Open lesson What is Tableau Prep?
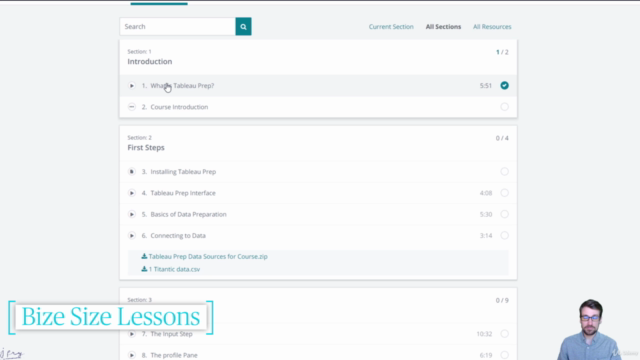Viewport: 640px width, 360px height. tap(182, 86)
